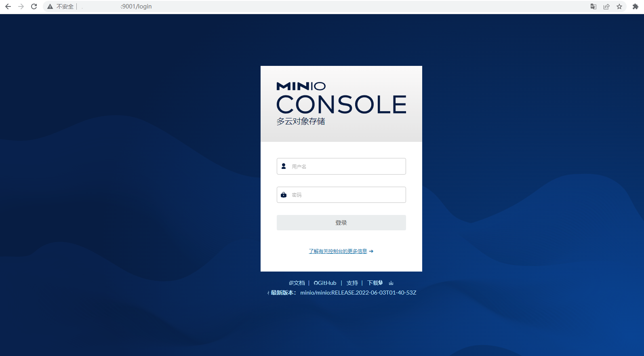Click the download tray icon in footer
This screenshot has height=356, width=644.
tap(391, 283)
